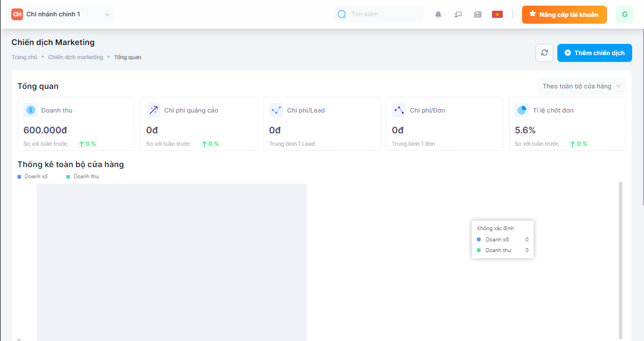Screen dimensions: 644x341
Task: Click the Vietnam flag language icon
Action: (497, 15)
